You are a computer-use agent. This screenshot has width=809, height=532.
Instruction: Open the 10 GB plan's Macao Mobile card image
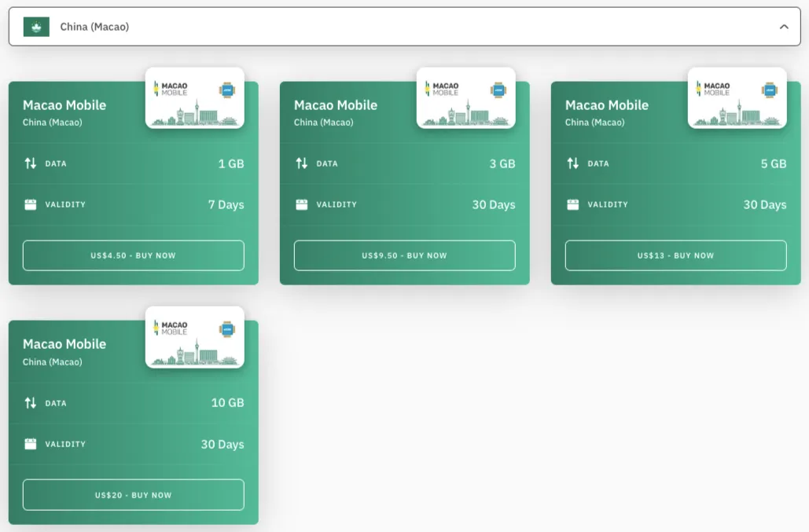click(x=195, y=337)
